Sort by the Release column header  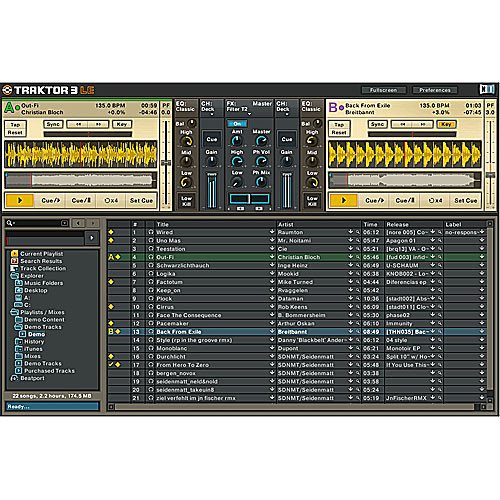click(x=397, y=224)
